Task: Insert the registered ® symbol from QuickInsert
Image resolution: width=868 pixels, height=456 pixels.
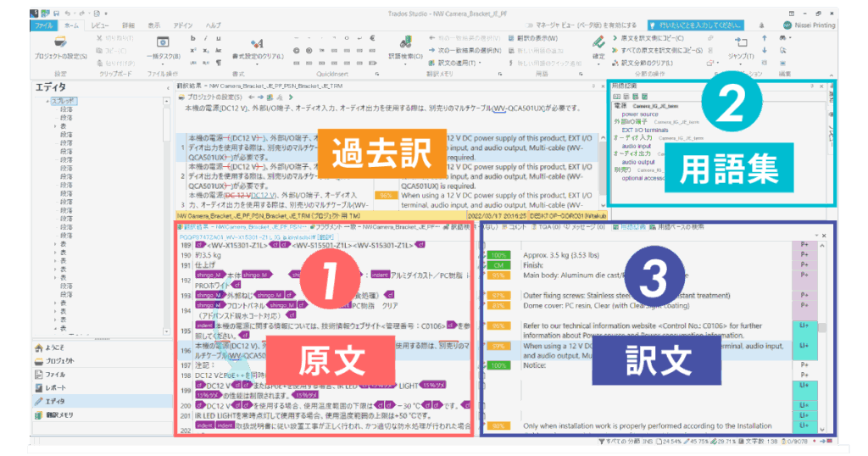Action: 309,50
